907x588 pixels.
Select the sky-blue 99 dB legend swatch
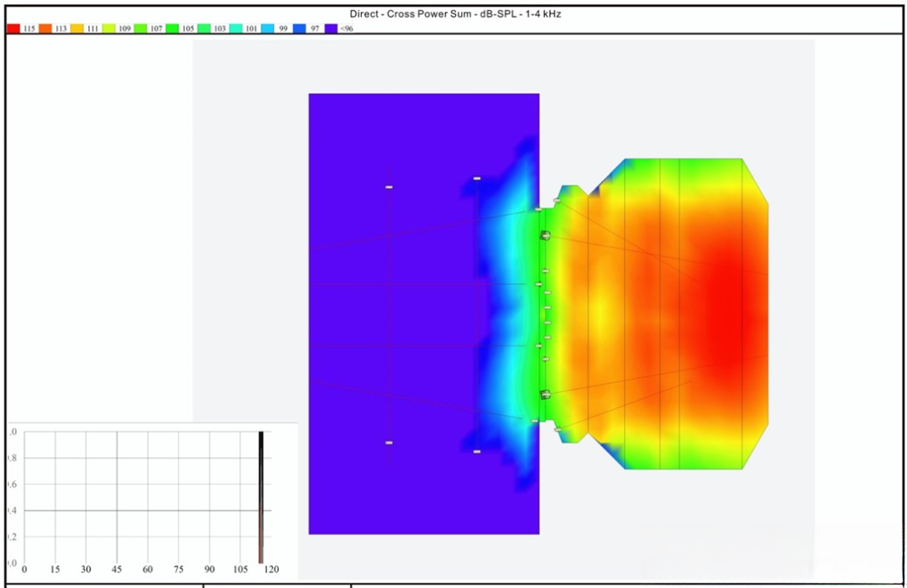point(268,29)
